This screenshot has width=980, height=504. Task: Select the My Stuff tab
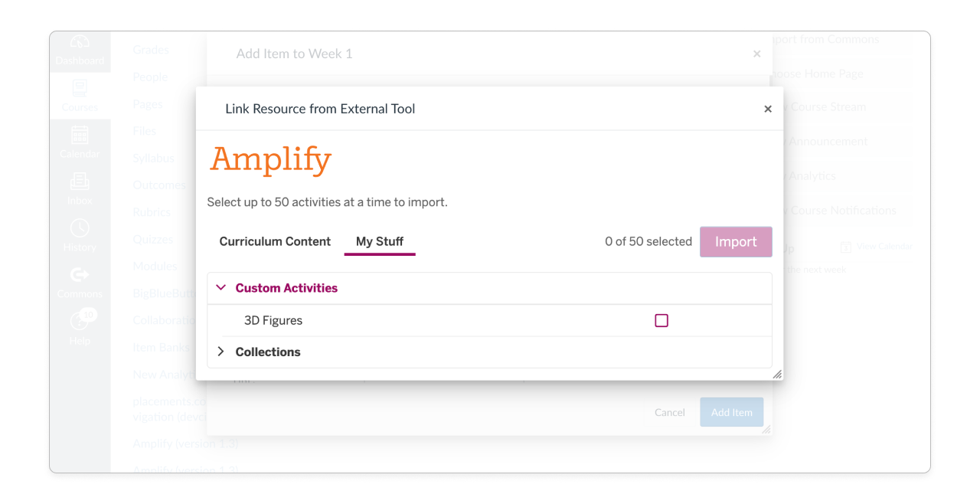[380, 241]
